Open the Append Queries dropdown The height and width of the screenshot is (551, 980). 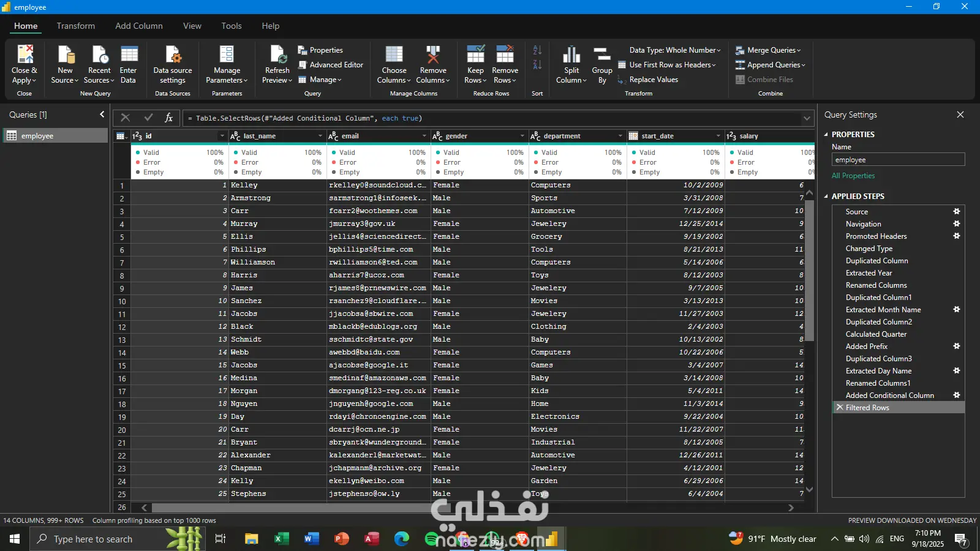pos(771,65)
